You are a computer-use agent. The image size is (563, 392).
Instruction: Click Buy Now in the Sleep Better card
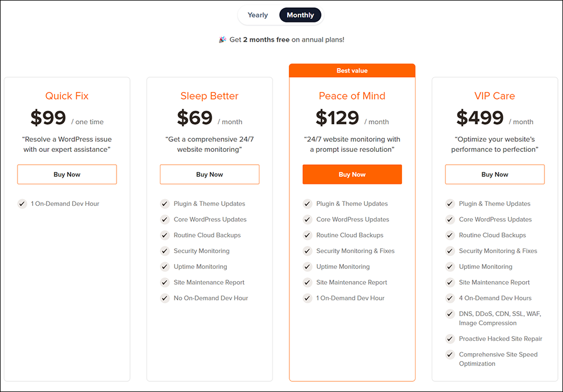tap(209, 174)
